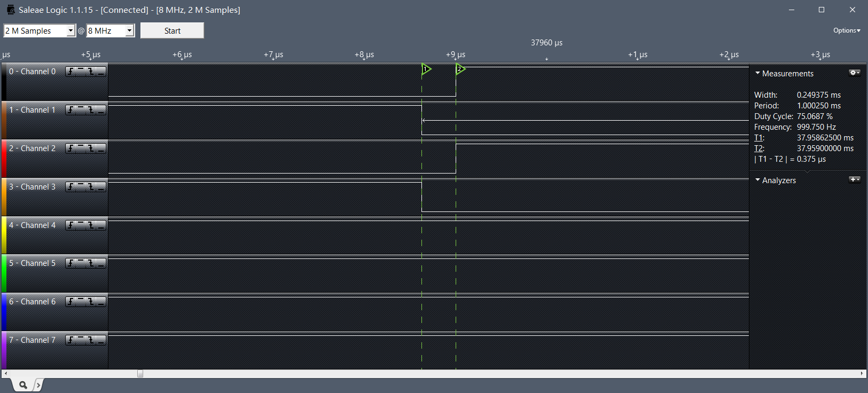
Task: Set rising edge trigger on Channel 2
Action: click(x=71, y=148)
